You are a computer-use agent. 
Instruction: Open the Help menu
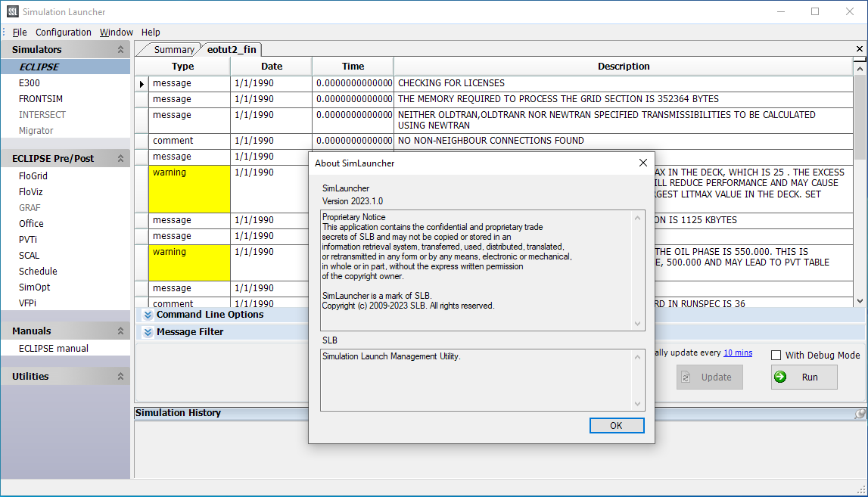click(151, 32)
